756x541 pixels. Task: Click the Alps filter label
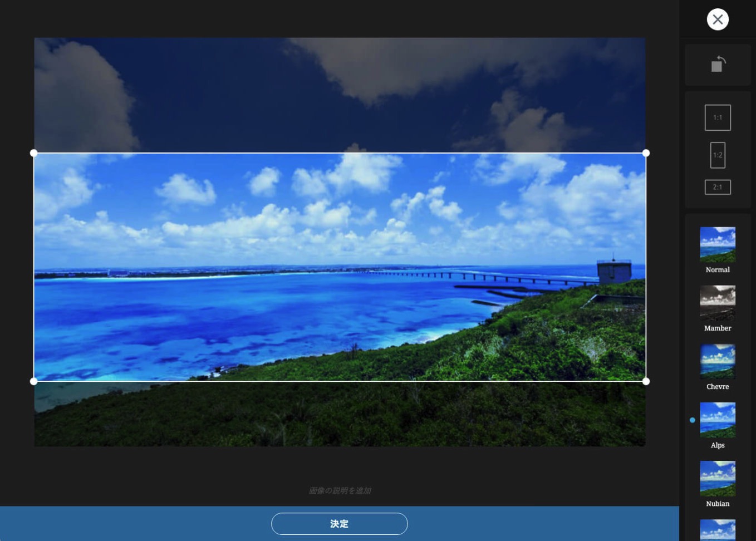[x=718, y=445]
